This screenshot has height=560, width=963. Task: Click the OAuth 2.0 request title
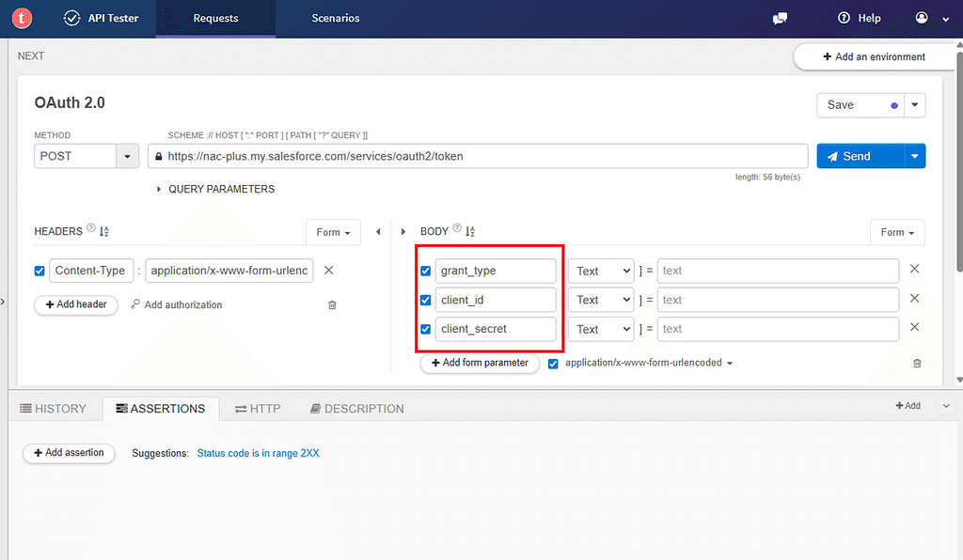[70, 102]
